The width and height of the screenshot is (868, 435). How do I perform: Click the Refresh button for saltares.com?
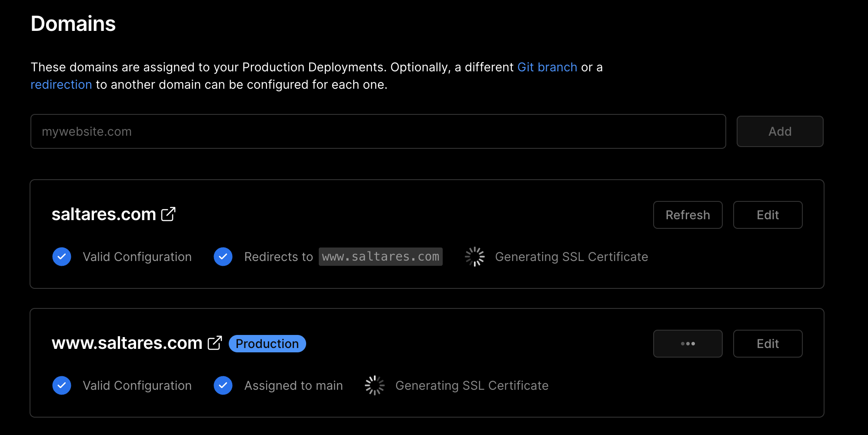coord(687,214)
